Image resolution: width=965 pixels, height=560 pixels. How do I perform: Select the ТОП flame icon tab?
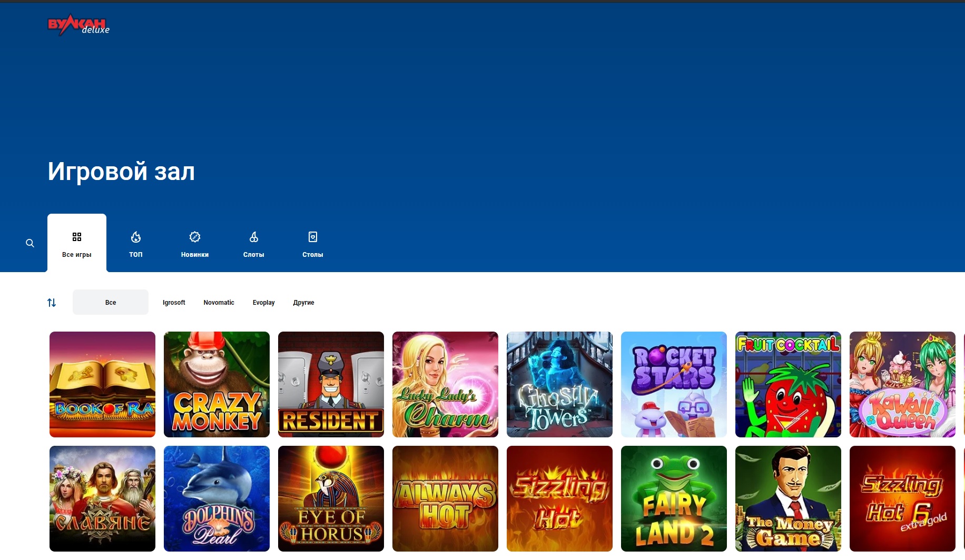pyautogui.click(x=136, y=244)
